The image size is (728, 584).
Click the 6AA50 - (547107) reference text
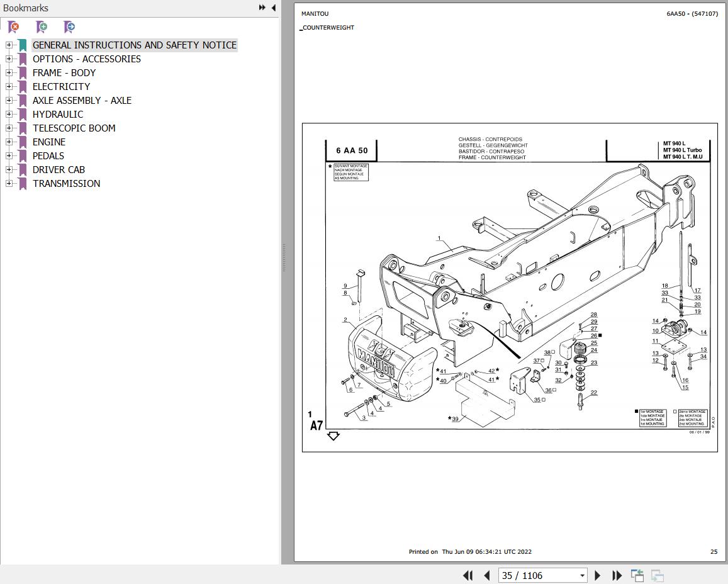(x=692, y=13)
